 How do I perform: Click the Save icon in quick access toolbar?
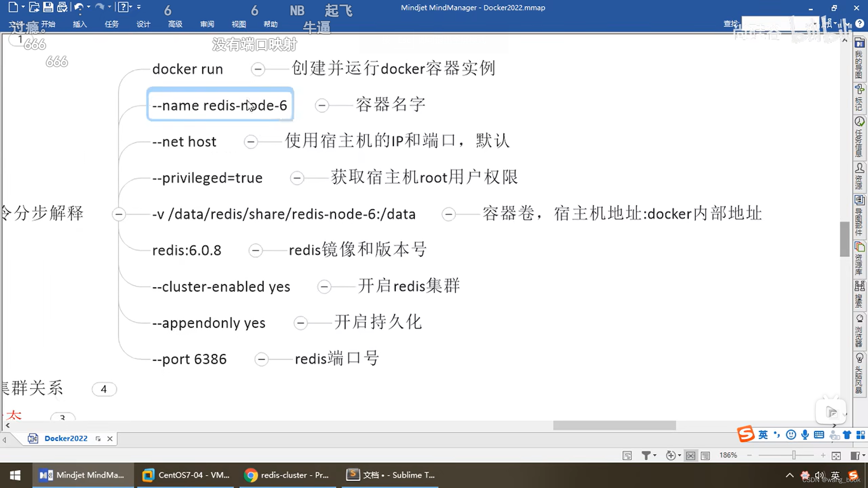coord(48,7)
